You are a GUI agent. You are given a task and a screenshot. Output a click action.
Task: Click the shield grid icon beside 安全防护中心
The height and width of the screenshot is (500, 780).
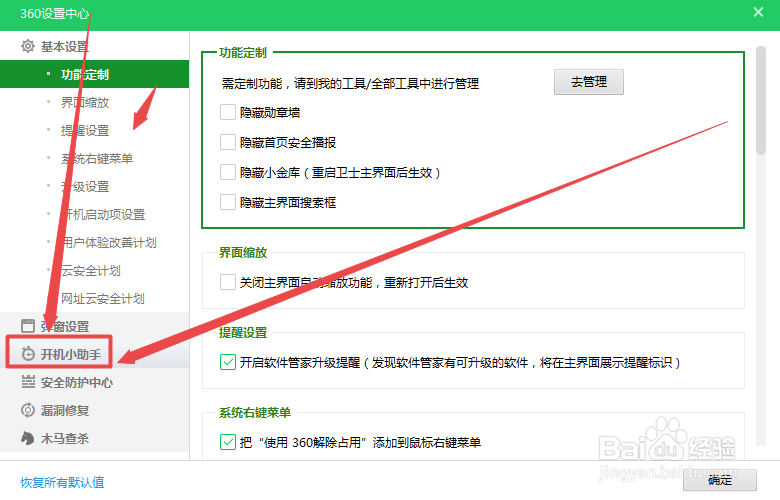[x=28, y=382]
